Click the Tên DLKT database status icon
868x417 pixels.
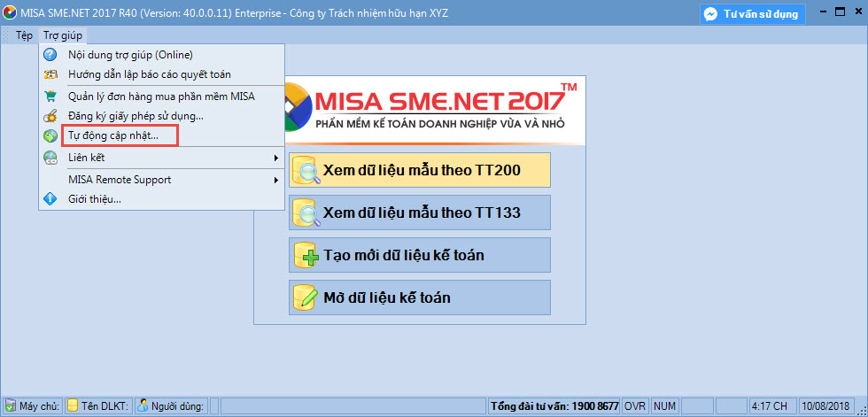click(72, 406)
